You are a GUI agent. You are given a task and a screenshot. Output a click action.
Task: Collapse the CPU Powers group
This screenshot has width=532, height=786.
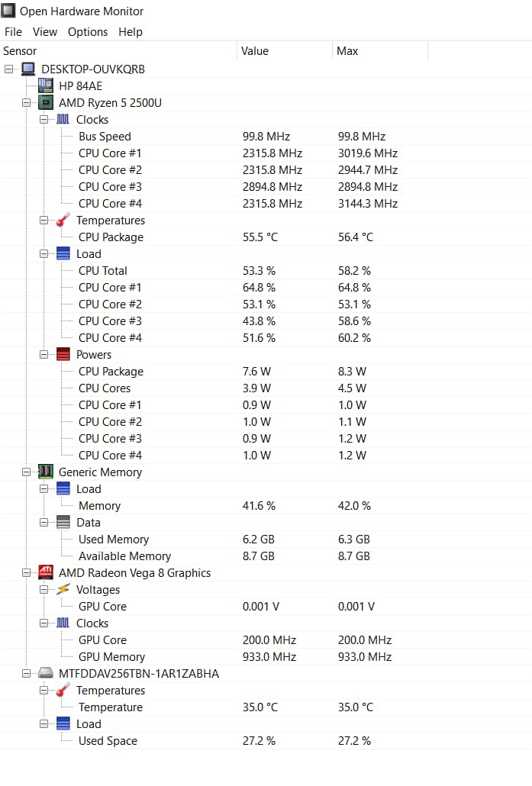tap(44, 355)
